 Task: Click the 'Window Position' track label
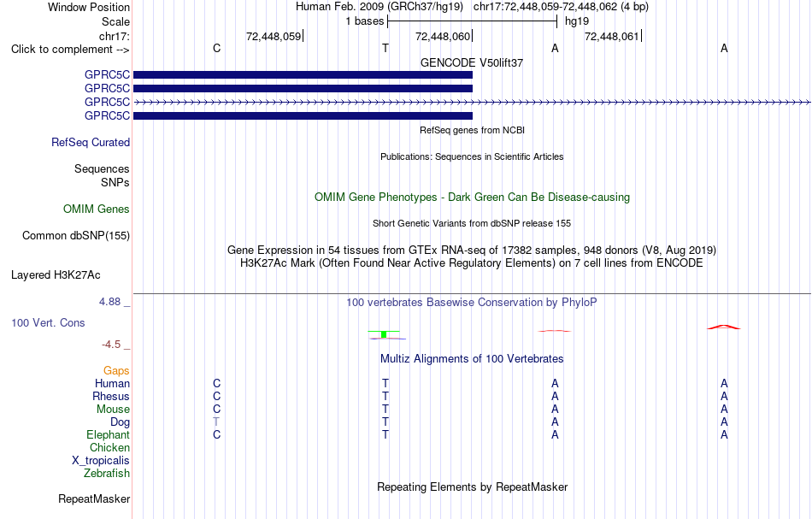tap(89, 7)
